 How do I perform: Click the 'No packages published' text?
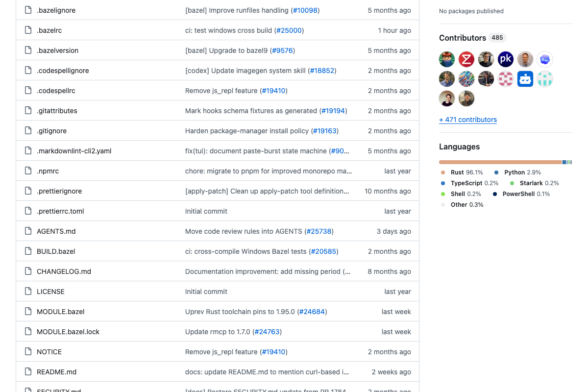471,11
